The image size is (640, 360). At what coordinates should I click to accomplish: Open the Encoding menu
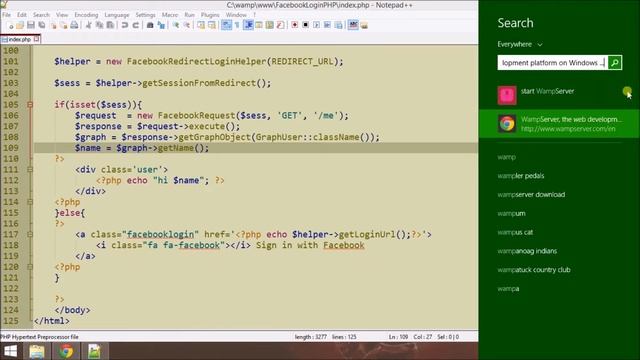tap(86, 15)
